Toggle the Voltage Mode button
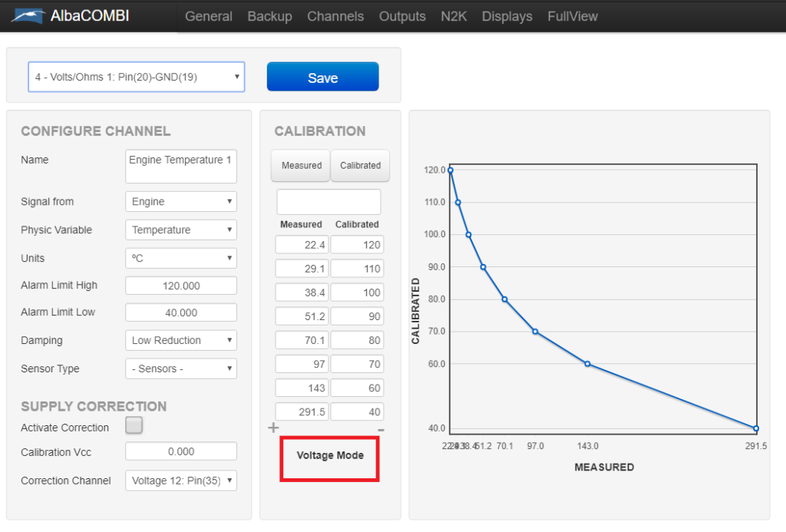 (330, 456)
